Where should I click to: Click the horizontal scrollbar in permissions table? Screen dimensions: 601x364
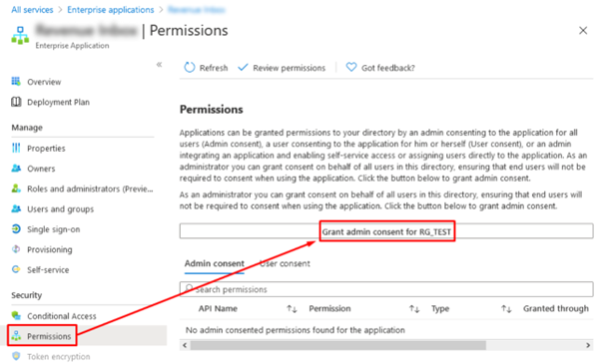tap(338, 345)
